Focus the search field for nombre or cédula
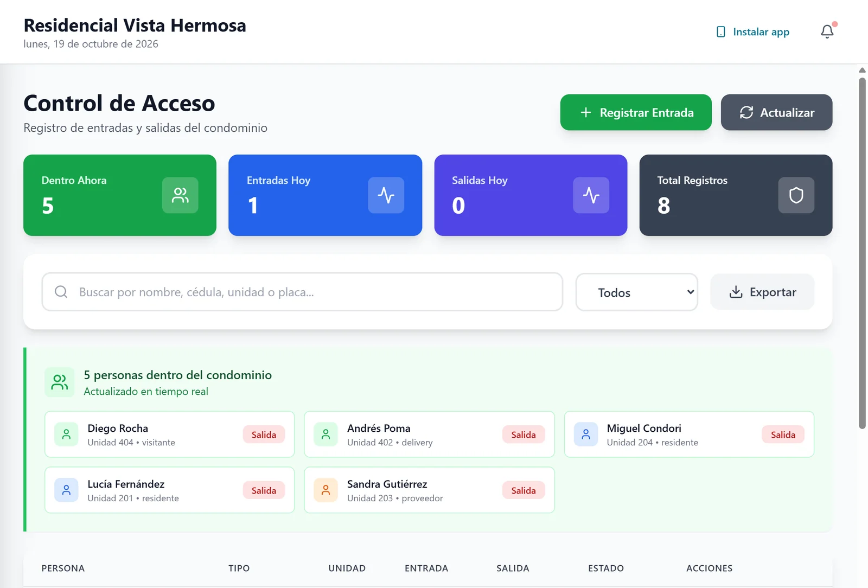The height and width of the screenshot is (588, 868). [x=302, y=292]
